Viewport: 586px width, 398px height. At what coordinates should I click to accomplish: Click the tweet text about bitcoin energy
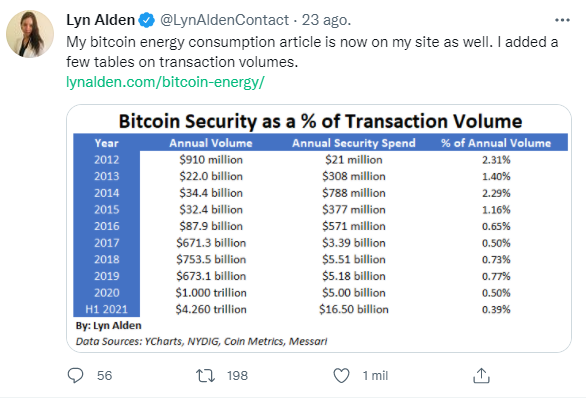pyautogui.click(x=312, y=52)
